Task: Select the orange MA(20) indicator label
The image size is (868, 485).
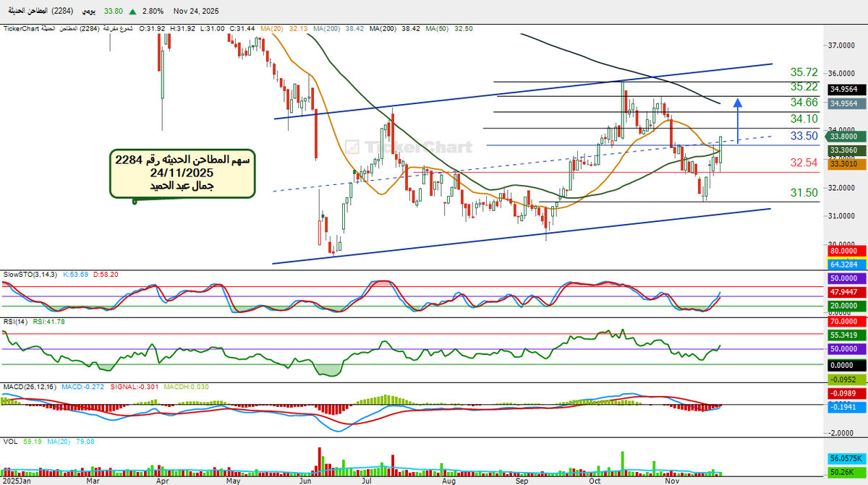Action: coord(272,28)
